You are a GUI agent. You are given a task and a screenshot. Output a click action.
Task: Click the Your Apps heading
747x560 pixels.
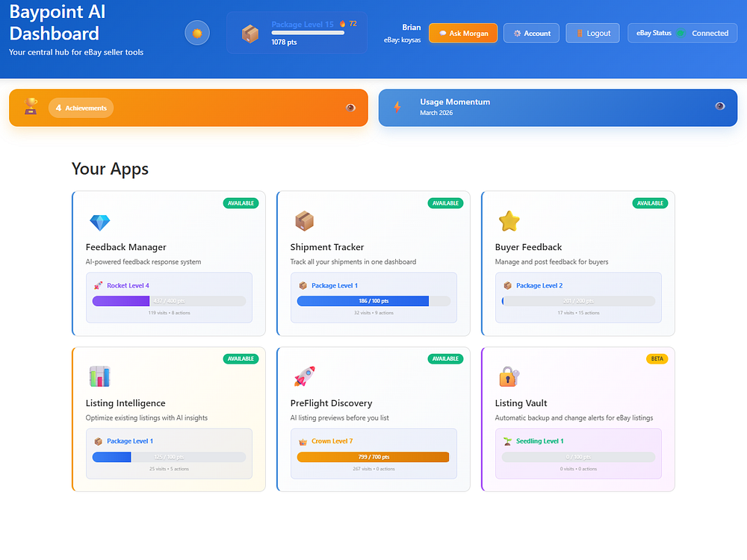[110, 169]
